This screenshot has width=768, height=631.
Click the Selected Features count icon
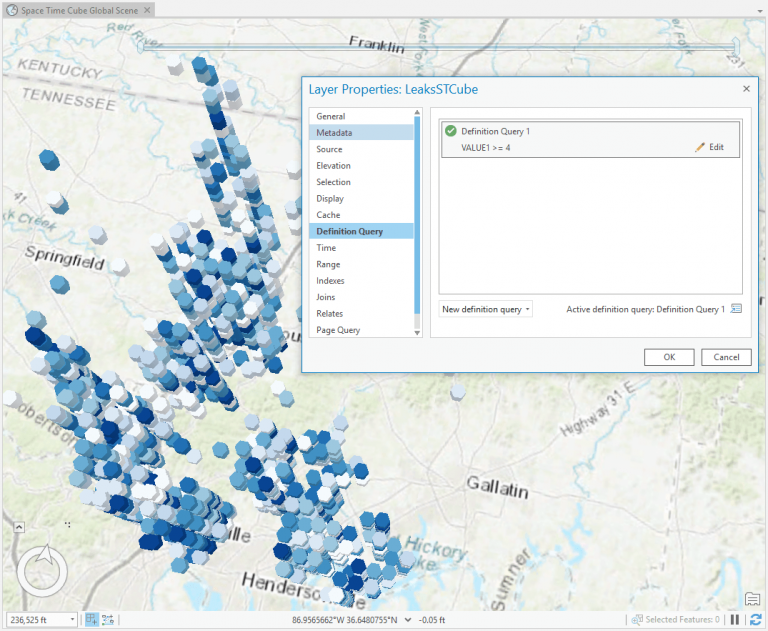pos(637,620)
